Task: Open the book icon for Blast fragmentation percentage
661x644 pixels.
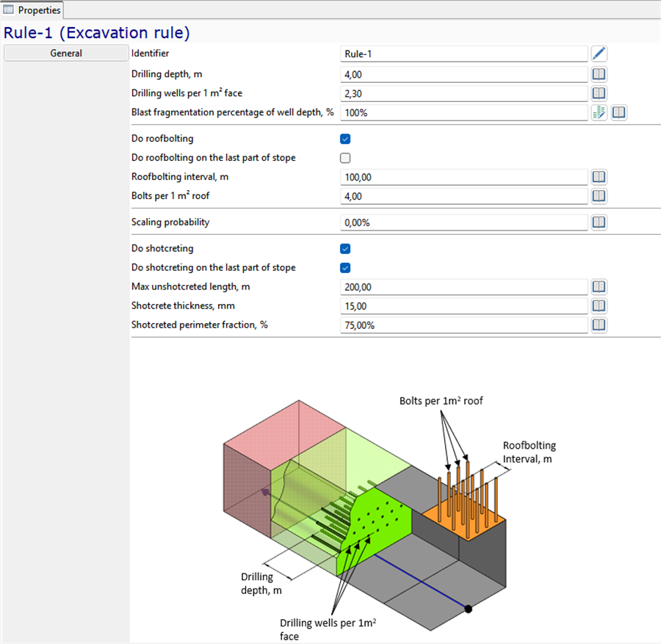Action: pyautogui.click(x=618, y=112)
